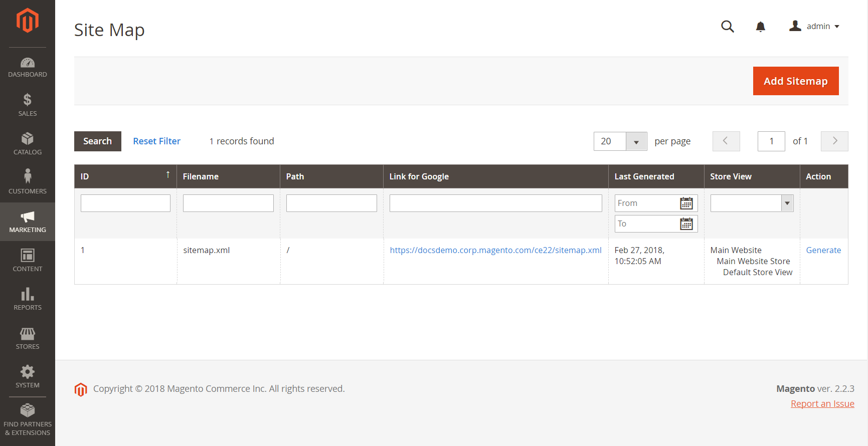Open Find Partners & Extensions
This screenshot has height=446, width=868.
click(x=28, y=420)
